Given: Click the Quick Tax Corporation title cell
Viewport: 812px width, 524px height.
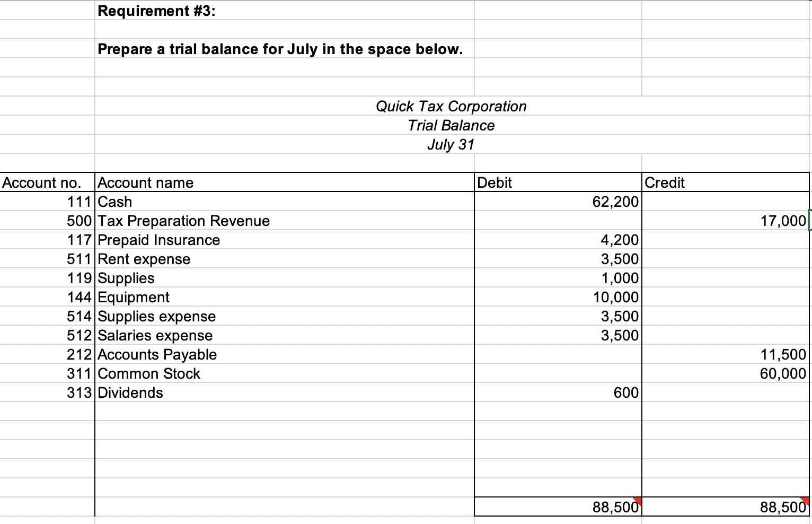Looking at the screenshot, I should point(451,106).
